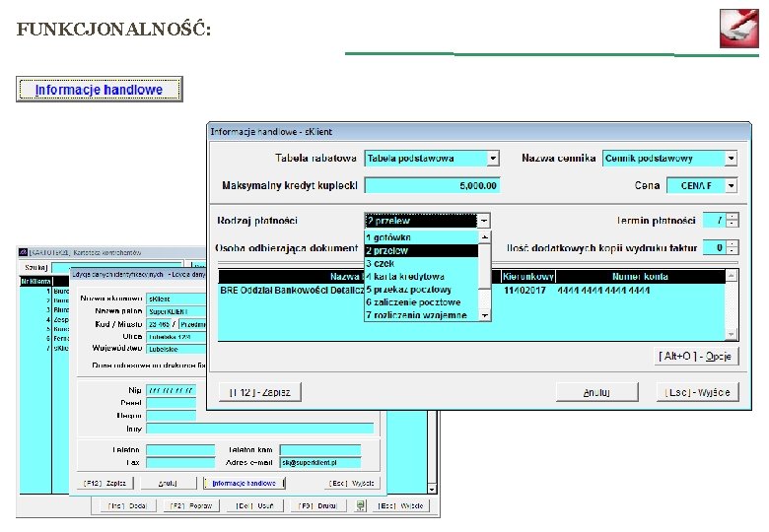This screenshot has width=769, height=532.
Task: Click [F9] Drukuj in Kartoteka window
Action: (317, 505)
